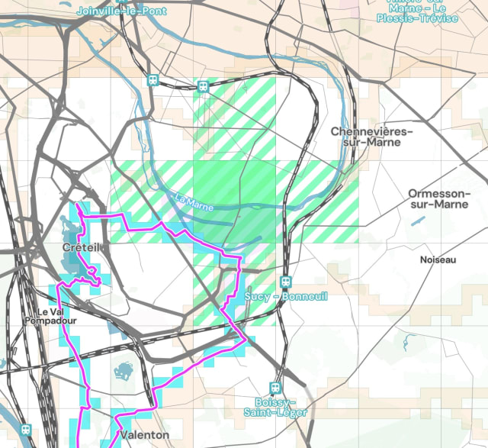This screenshot has height=448, width=488.
Task: Select the station icon southwest of Le Val Pompadour
Action: point(25,430)
